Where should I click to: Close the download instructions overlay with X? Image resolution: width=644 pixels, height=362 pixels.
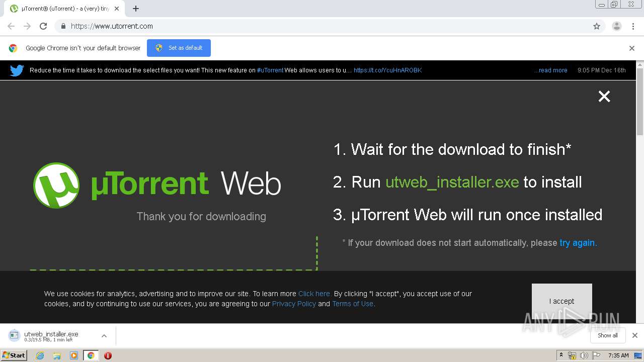604,97
